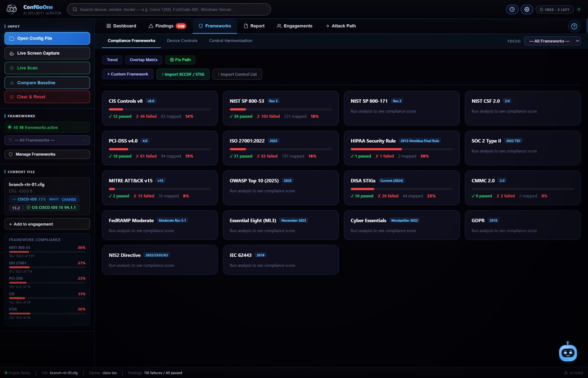Click the ConfGoOne logo icon
588x378 pixels.
pos(12,9)
